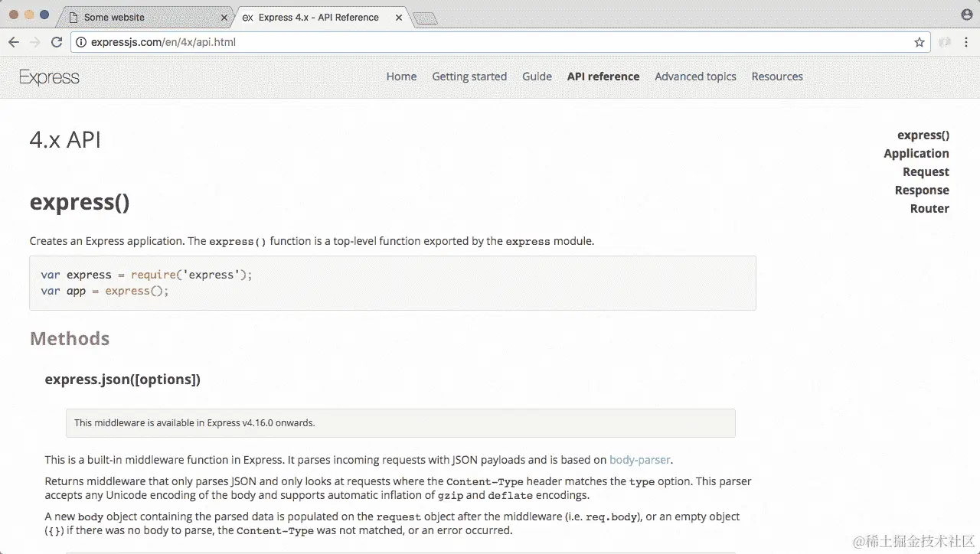980x554 pixels.
Task: Jump to Application in sidebar
Action: point(916,154)
